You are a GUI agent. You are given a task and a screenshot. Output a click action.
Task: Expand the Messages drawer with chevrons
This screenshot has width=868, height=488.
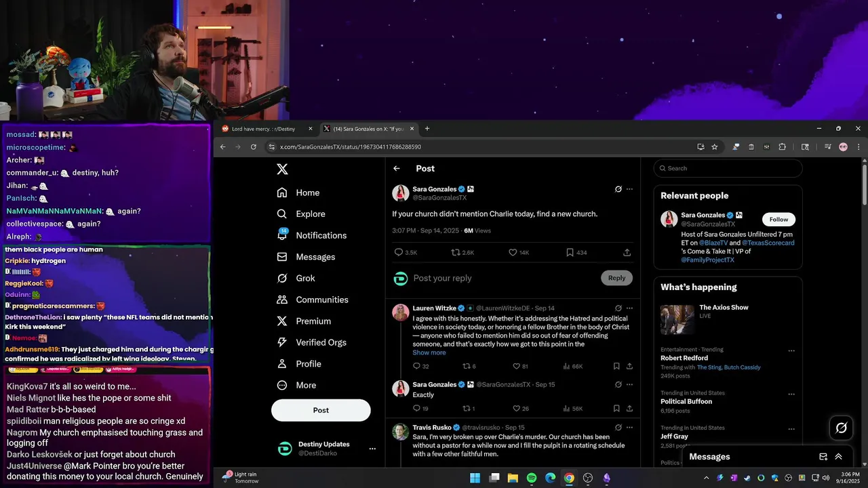pyautogui.click(x=839, y=457)
